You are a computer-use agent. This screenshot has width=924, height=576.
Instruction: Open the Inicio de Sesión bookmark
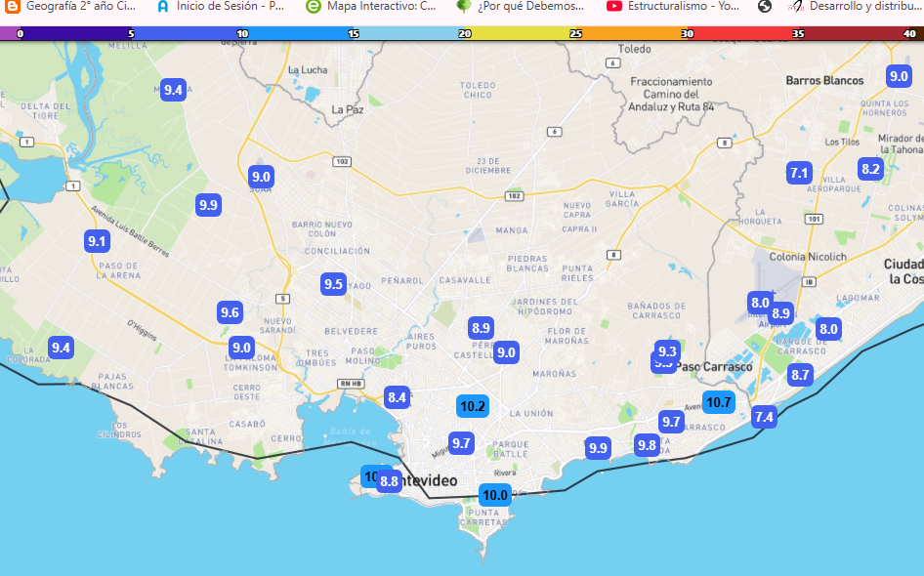[x=221, y=7]
